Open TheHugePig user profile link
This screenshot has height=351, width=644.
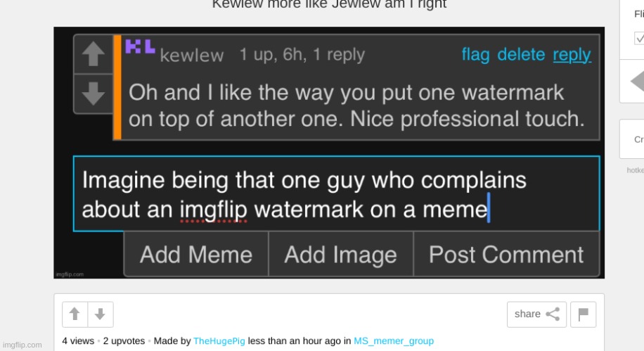point(219,340)
